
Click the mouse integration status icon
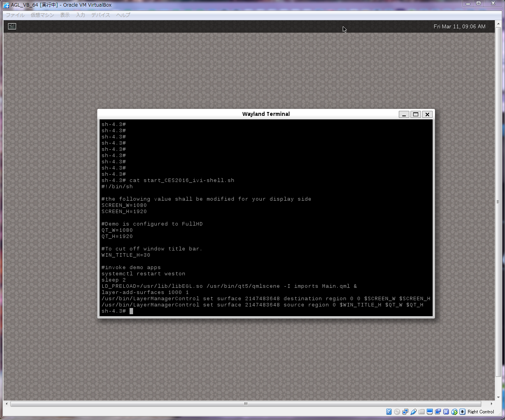tap(454, 411)
